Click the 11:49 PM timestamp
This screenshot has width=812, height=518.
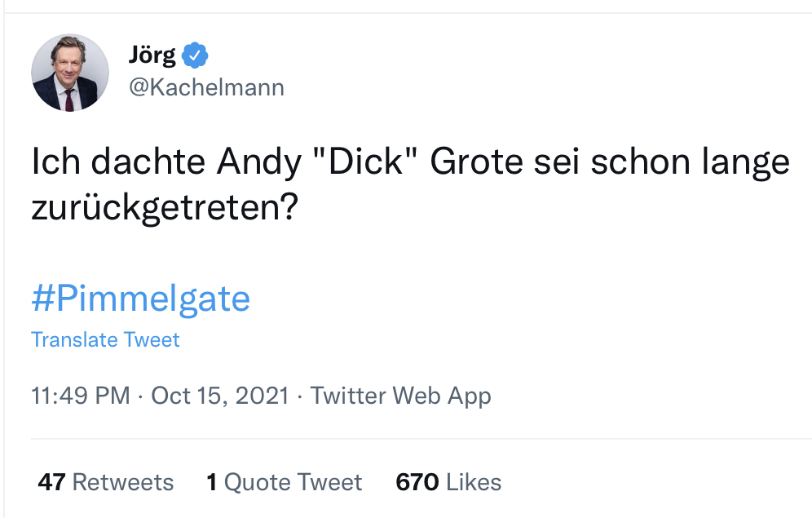click(x=80, y=396)
